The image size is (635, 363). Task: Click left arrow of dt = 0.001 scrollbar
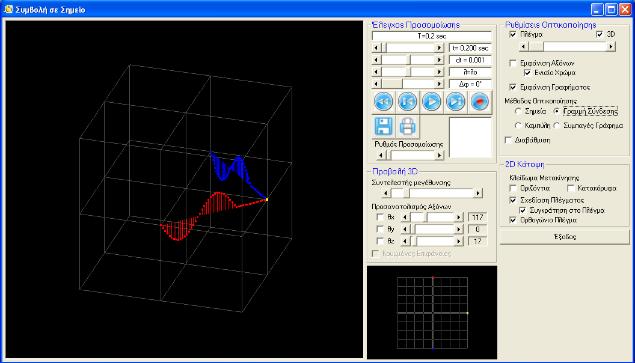coord(376,60)
